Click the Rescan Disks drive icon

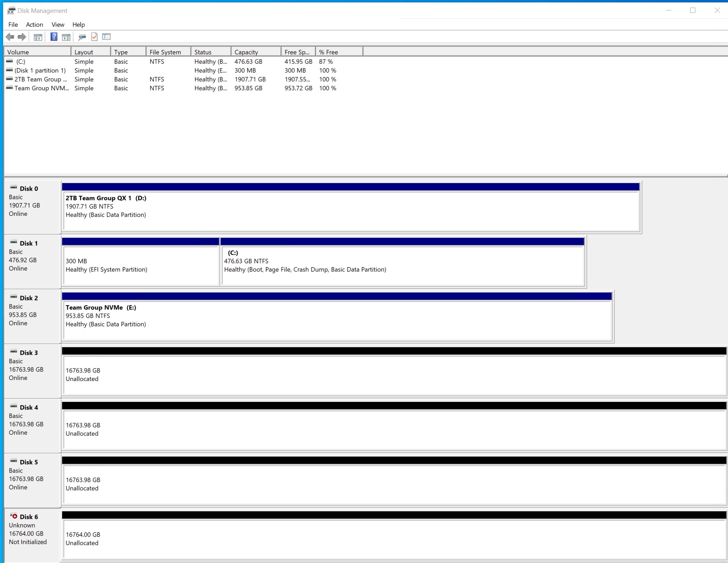[82, 37]
